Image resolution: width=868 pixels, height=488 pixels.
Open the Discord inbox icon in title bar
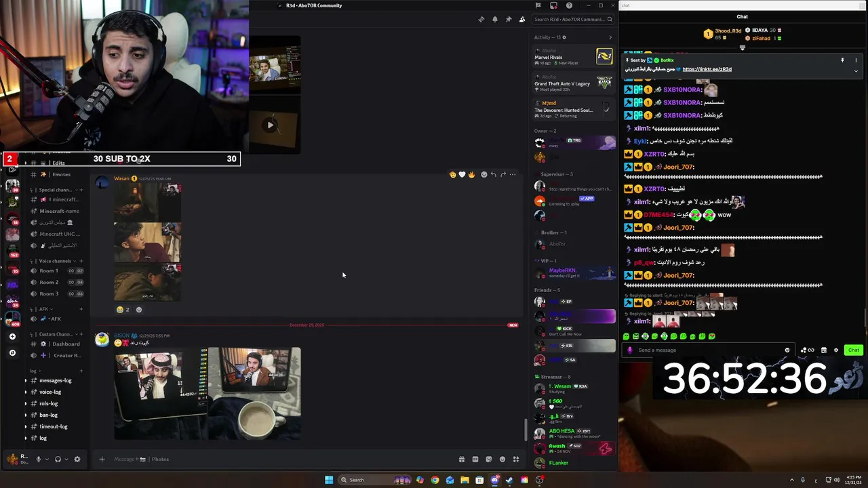[553, 5]
